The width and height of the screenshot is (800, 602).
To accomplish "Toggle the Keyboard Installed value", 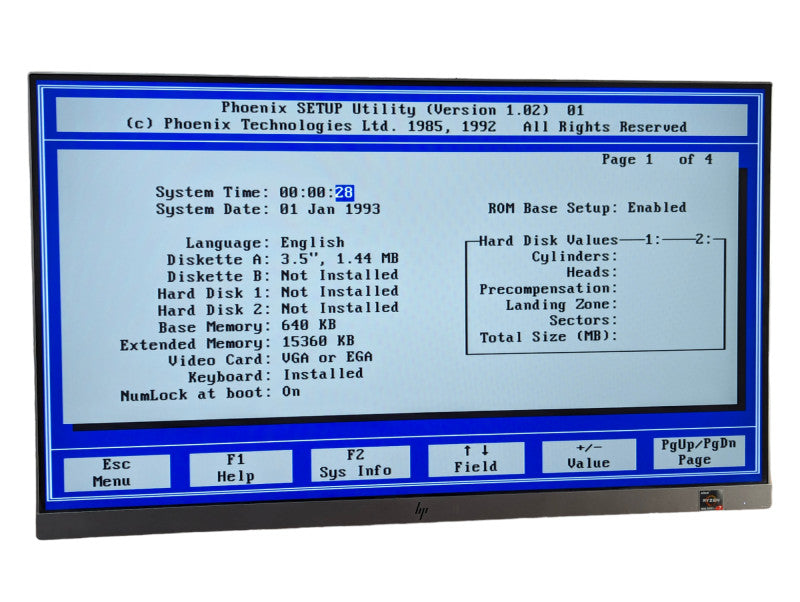I will tap(323, 374).
